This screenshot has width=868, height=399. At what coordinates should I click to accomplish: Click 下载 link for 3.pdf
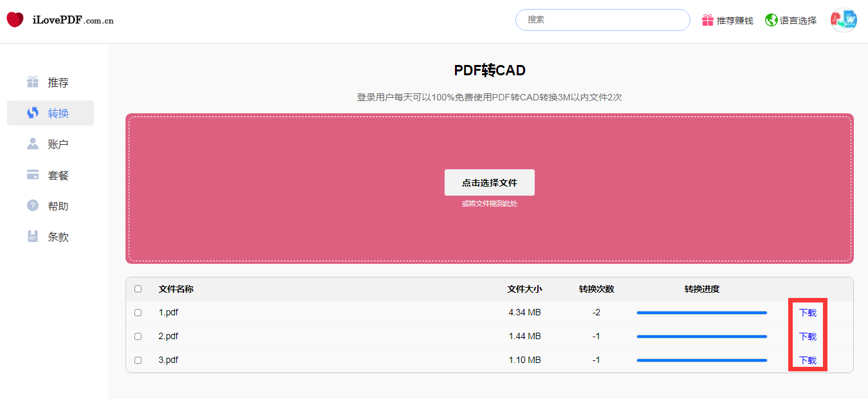click(x=808, y=360)
